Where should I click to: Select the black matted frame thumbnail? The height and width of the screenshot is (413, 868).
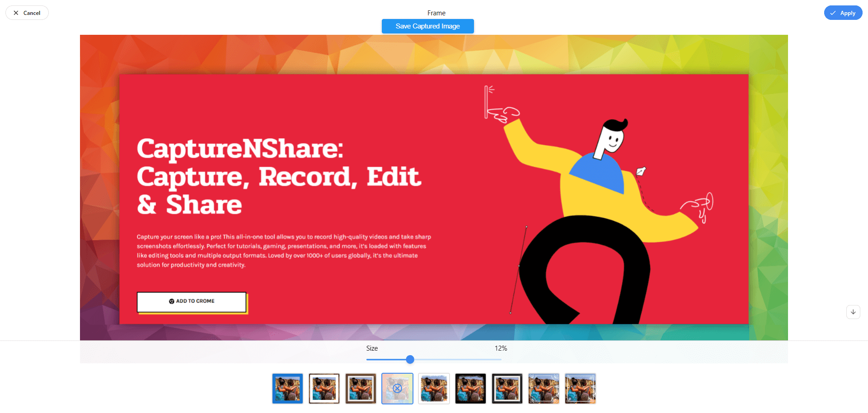click(x=507, y=389)
